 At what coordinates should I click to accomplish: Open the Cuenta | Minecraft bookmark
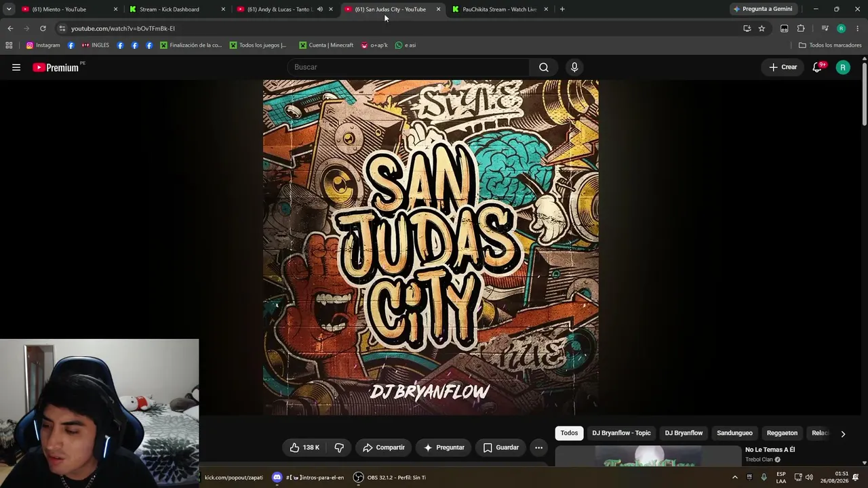click(x=325, y=45)
